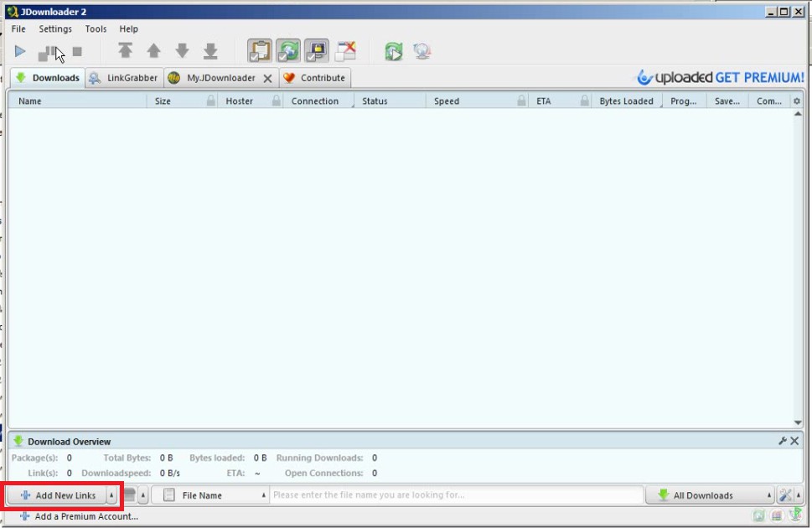
Task: Close the My.JDownloader tab
Action: 267,78
